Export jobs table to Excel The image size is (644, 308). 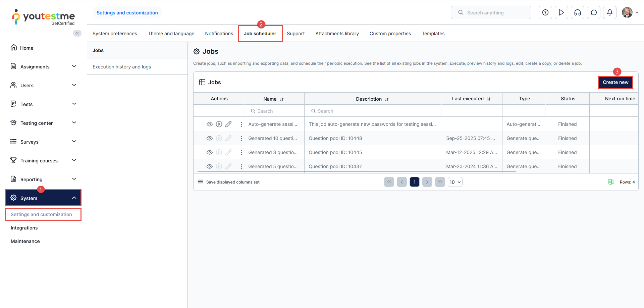(x=611, y=182)
